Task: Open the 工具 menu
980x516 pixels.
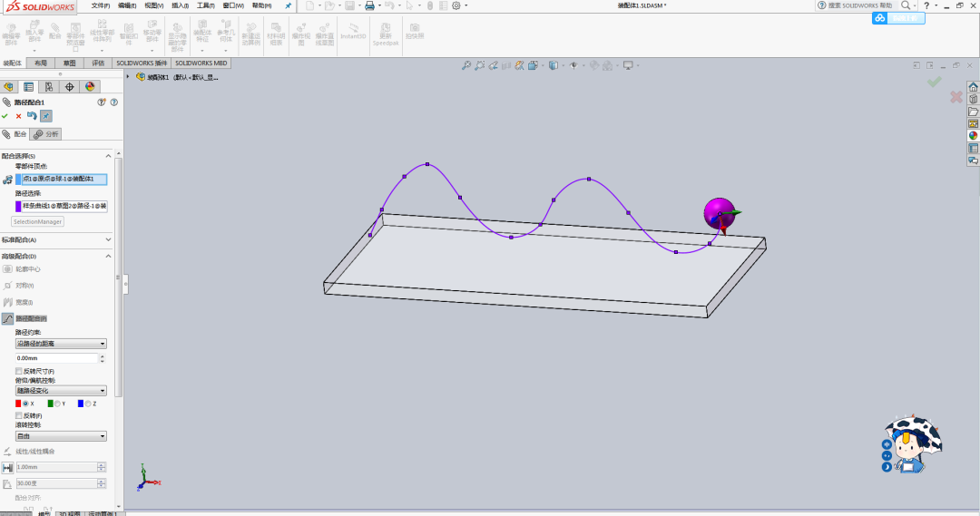Action: [x=206, y=5]
